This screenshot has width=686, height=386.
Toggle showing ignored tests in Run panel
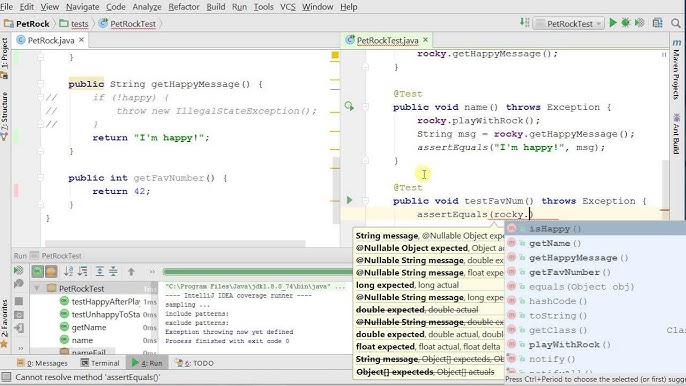pos(51,272)
